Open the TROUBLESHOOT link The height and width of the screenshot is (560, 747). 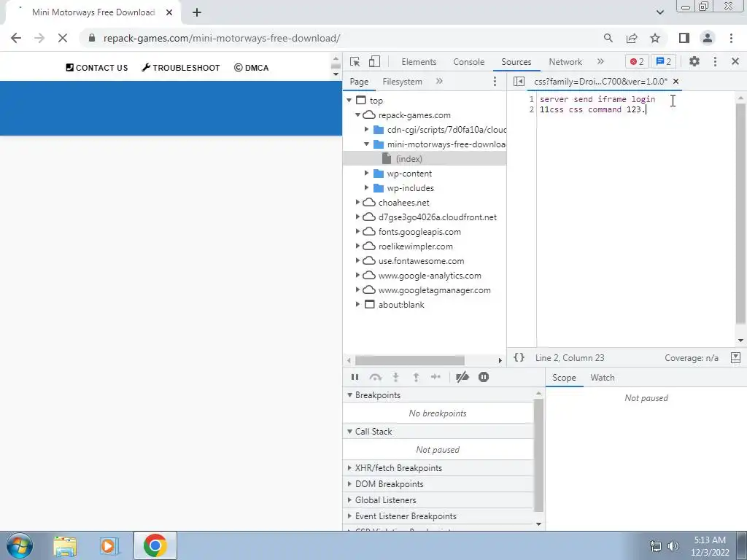click(x=181, y=68)
